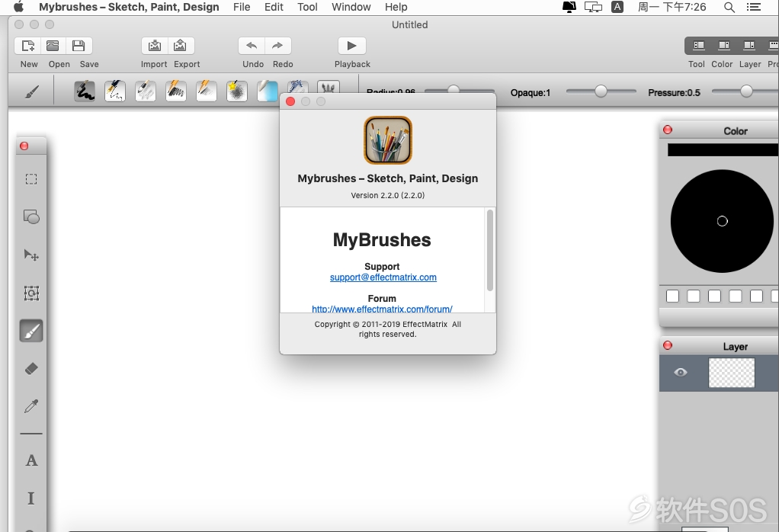The image size is (779, 532).
Task: Open the Mybrushes application menu
Action: coord(129,7)
